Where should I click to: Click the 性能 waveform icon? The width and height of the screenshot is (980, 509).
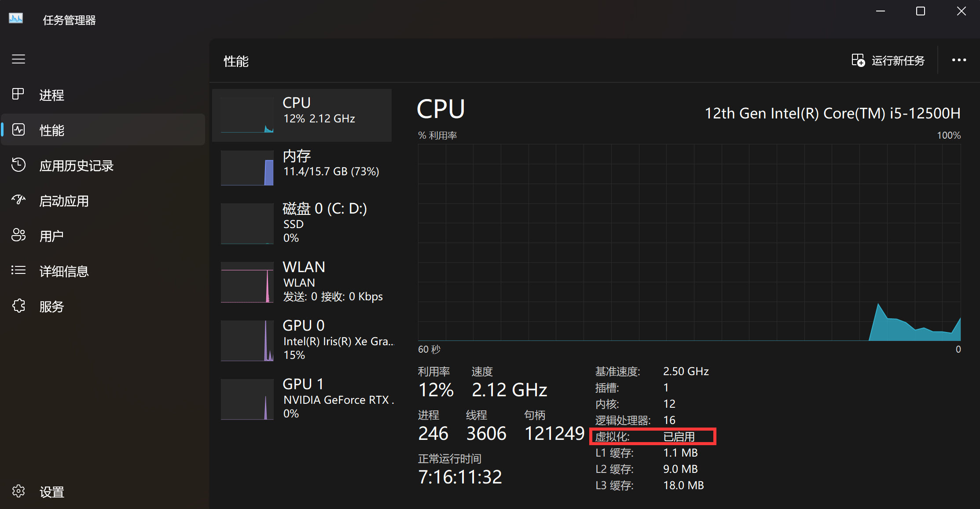click(x=18, y=129)
